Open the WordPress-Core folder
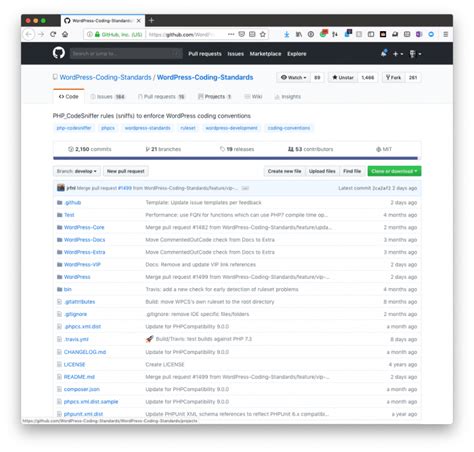The image size is (474, 452). point(84,227)
